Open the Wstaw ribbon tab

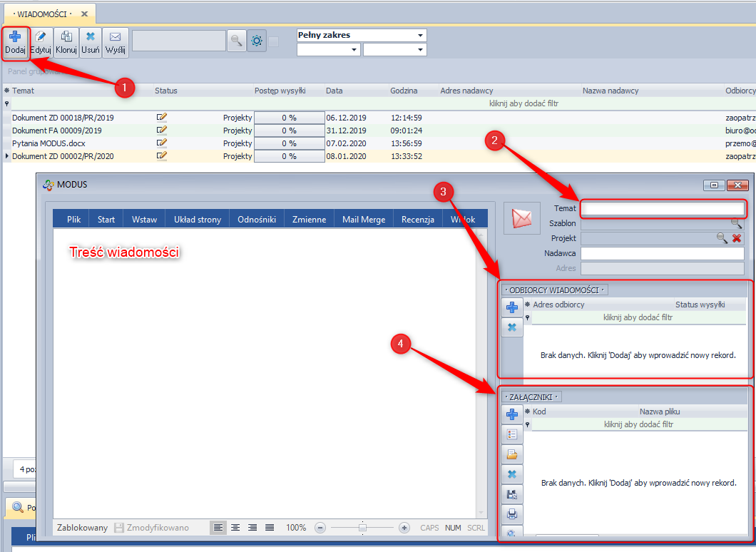click(144, 220)
